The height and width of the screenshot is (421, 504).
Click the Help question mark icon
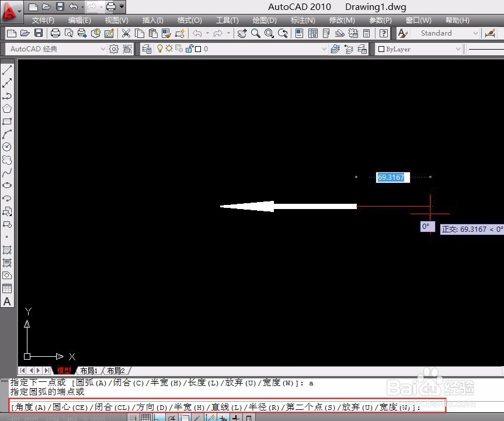click(x=384, y=33)
